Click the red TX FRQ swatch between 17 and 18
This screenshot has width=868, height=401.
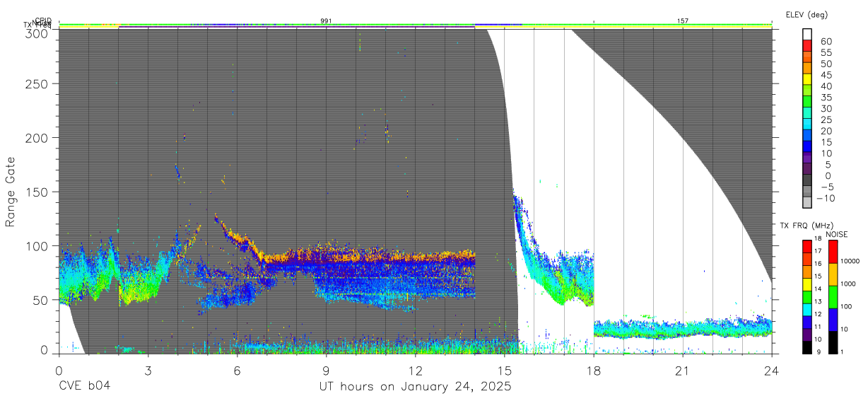[807, 246]
